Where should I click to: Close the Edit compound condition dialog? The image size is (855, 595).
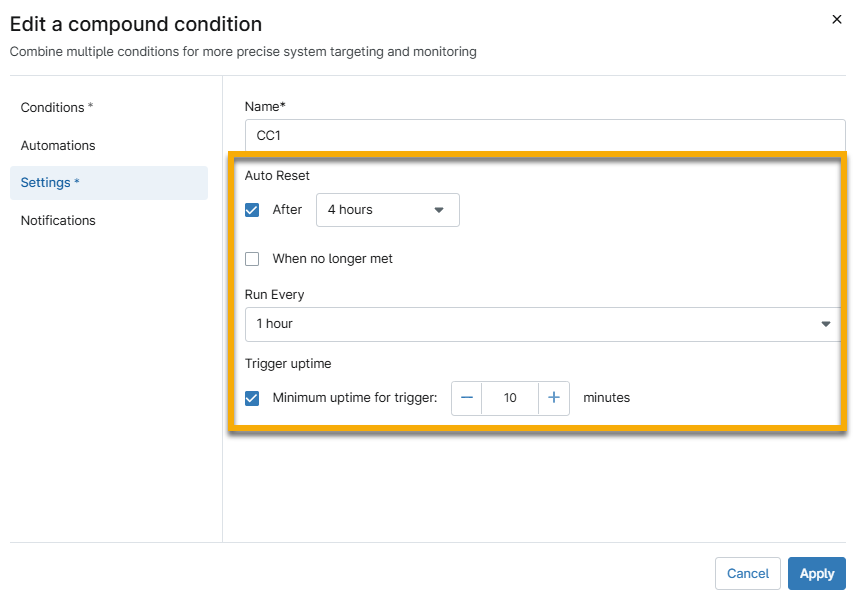click(x=837, y=19)
